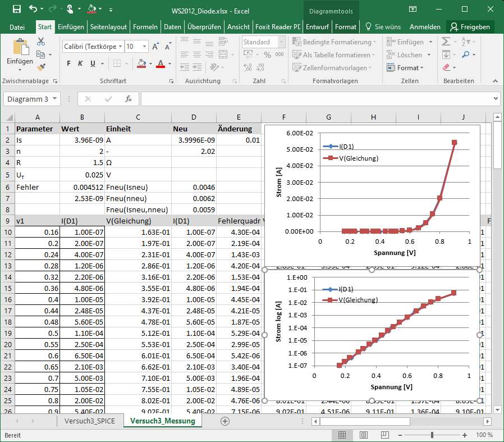Click the formula bar input field
The height and width of the screenshot is (442, 504).
coord(314,99)
